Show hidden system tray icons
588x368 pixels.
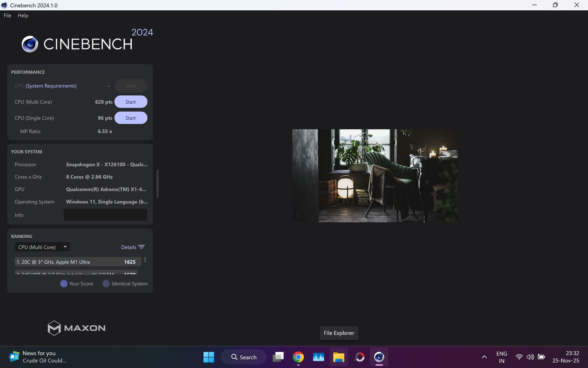[484, 357]
